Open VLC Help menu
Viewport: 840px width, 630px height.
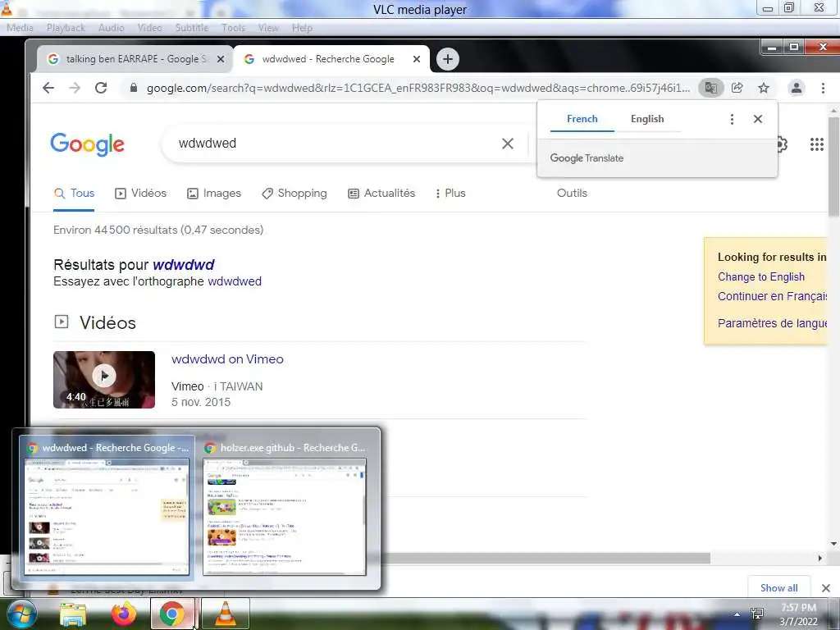click(x=302, y=28)
